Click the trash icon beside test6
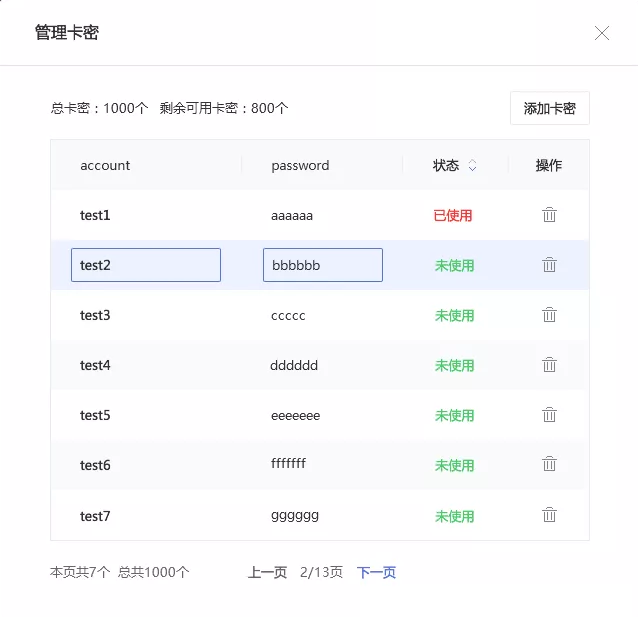 [549, 464]
